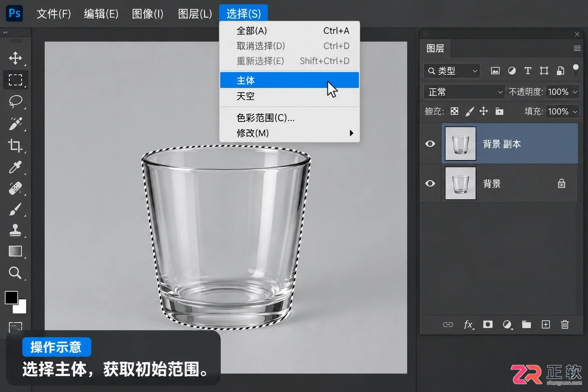
Task: Toggle lock transparent pixels
Action: click(x=454, y=111)
